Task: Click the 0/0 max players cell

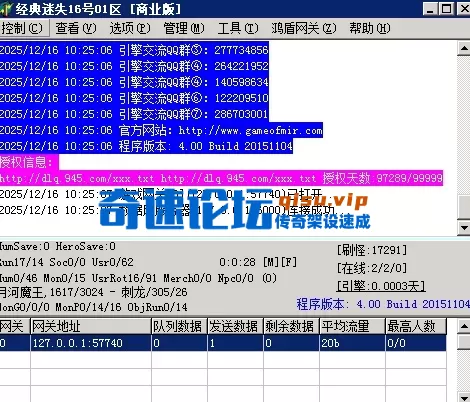Action: coord(416,343)
